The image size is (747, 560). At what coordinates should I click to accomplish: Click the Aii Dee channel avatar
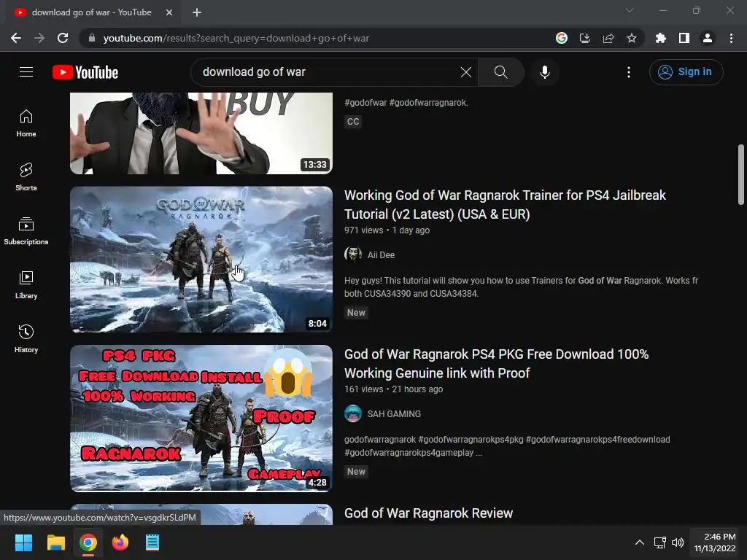[353, 254]
